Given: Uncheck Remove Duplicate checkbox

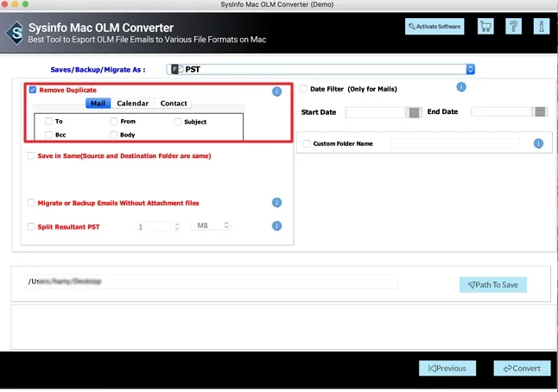Looking at the screenshot, I should 33,90.
